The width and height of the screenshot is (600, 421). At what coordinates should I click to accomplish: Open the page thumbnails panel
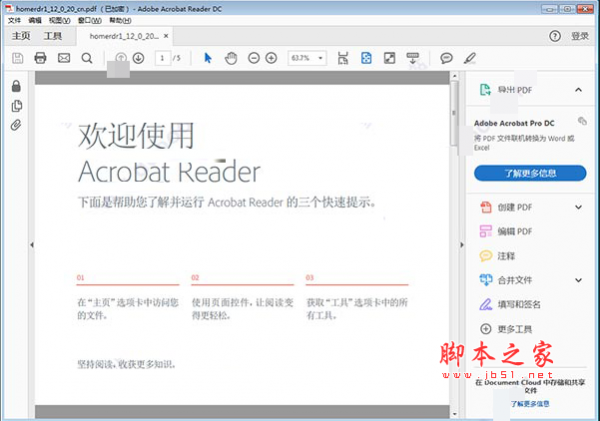17,106
